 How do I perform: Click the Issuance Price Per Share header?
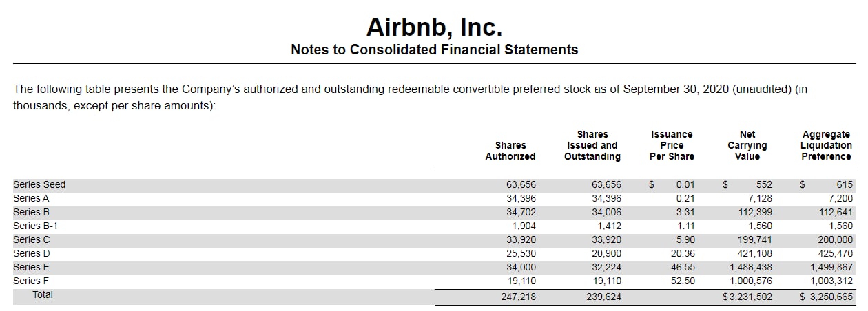pos(672,145)
